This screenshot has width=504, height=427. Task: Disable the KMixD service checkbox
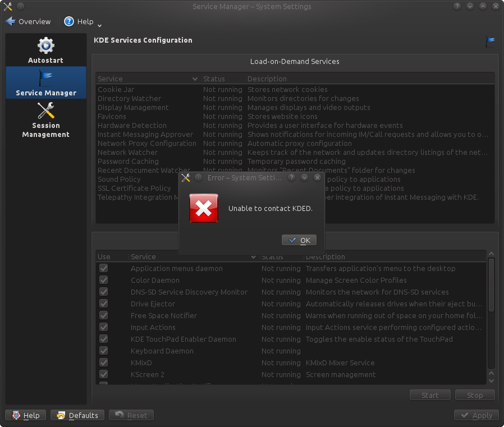coord(103,362)
